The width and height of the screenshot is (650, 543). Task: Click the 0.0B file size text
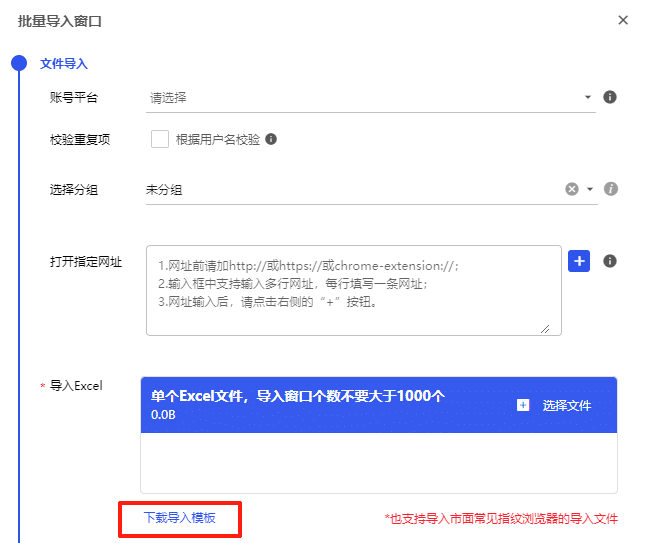pyautogui.click(x=163, y=415)
